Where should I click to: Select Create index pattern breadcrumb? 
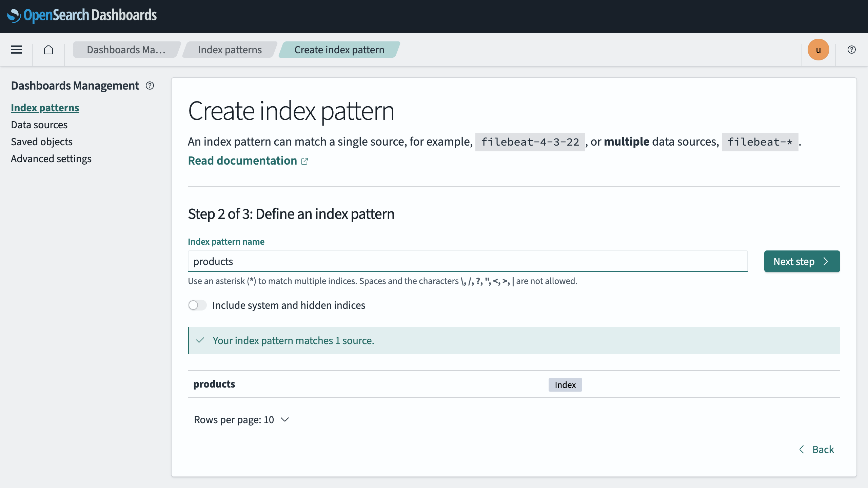pyautogui.click(x=339, y=50)
